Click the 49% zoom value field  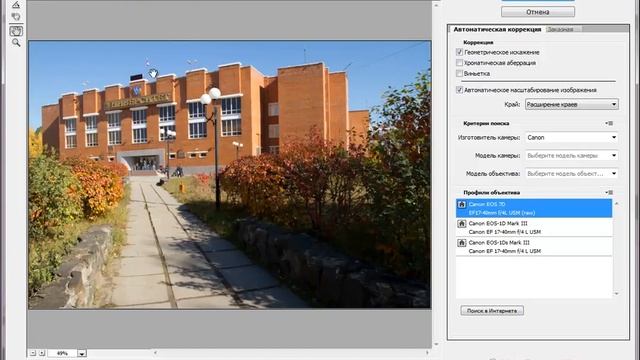62,353
